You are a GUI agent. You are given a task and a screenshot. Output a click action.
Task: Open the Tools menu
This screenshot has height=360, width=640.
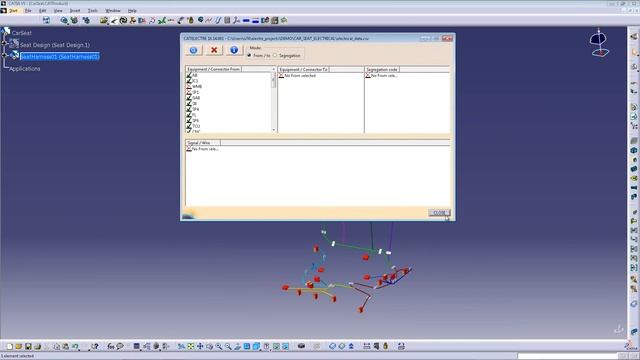(x=93, y=11)
